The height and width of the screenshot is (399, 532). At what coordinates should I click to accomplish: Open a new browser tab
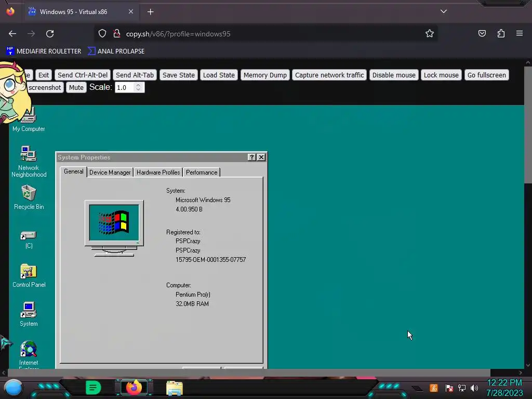tap(150, 12)
